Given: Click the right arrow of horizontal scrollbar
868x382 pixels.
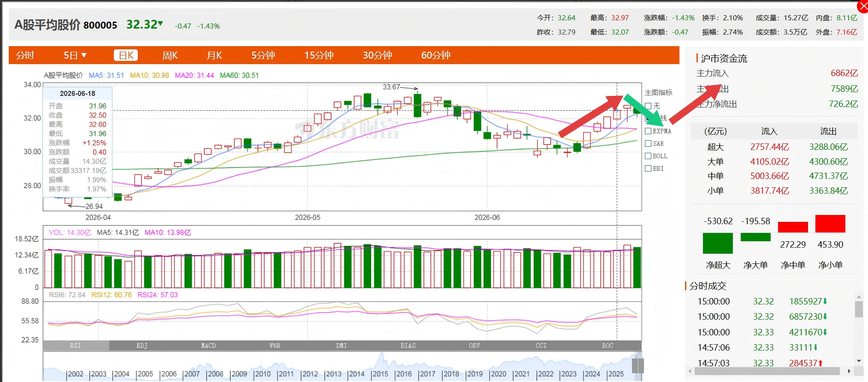Looking at the screenshot, I should pyautogui.click(x=849, y=371).
